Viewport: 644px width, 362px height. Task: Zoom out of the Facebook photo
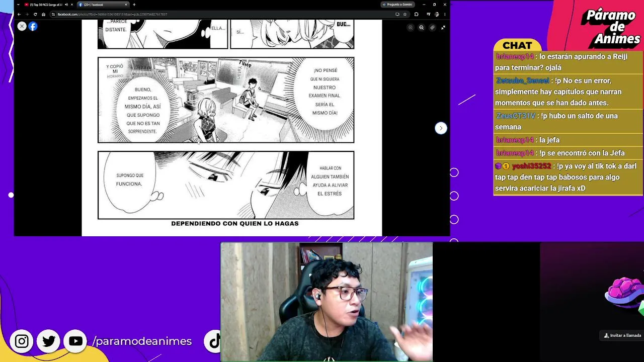[422, 28]
